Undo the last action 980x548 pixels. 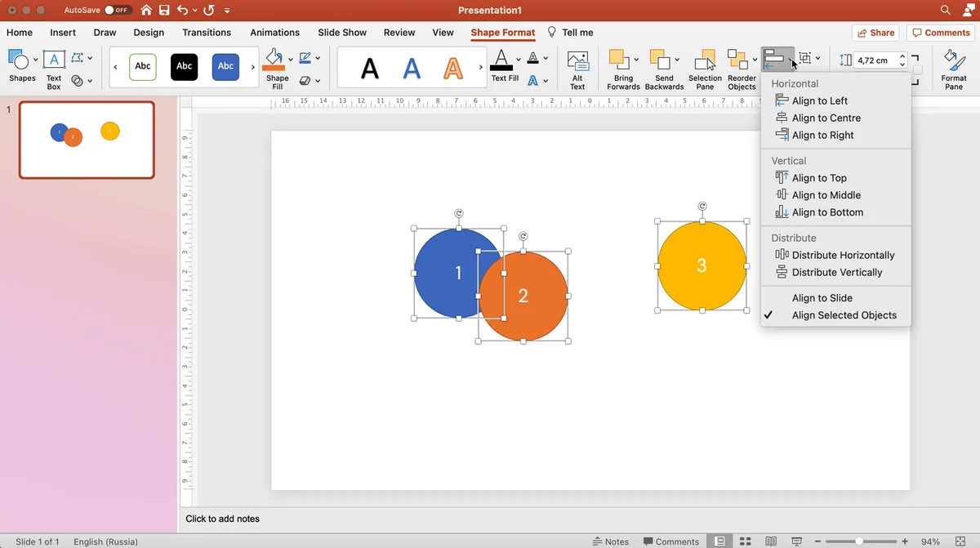tap(183, 11)
